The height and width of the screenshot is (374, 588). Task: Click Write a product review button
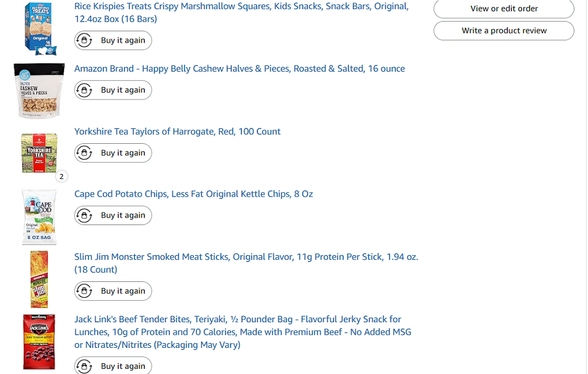point(503,30)
